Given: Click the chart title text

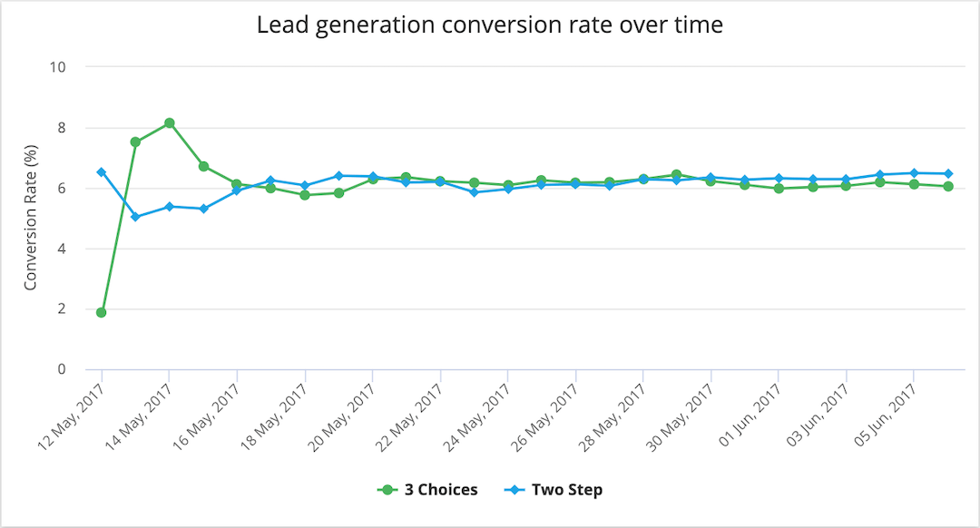Looking at the screenshot, I should [x=490, y=25].
